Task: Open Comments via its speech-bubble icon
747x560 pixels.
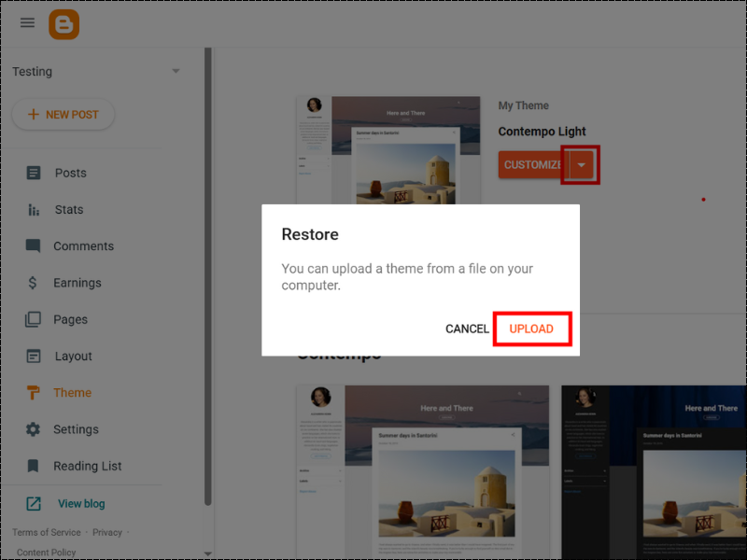Action: (35, 245)
